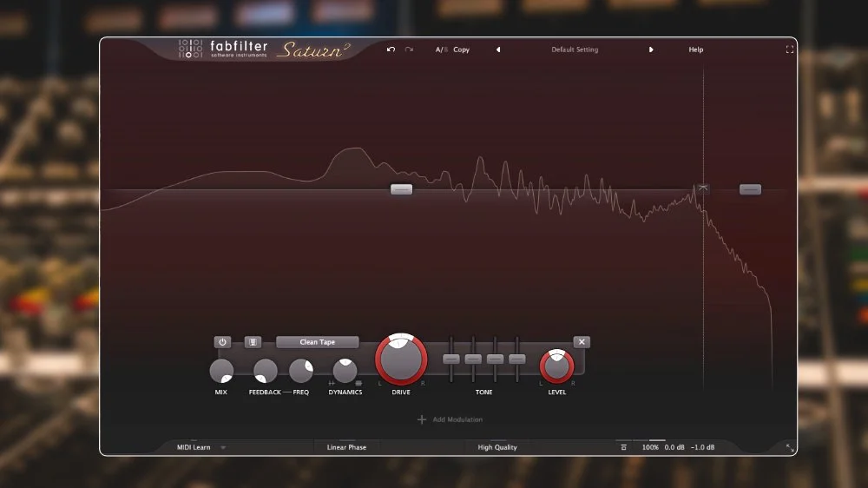Click the first TONE slider handle
This screenshot has height=488, width=868.
tap(451, 359)
